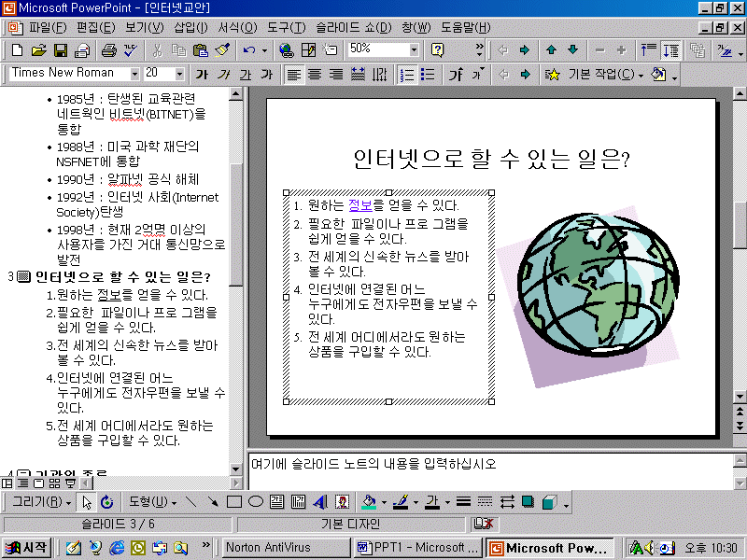Open the Times New Roman font dropdown
Screen dimensions: 747x560
point(135,74)
